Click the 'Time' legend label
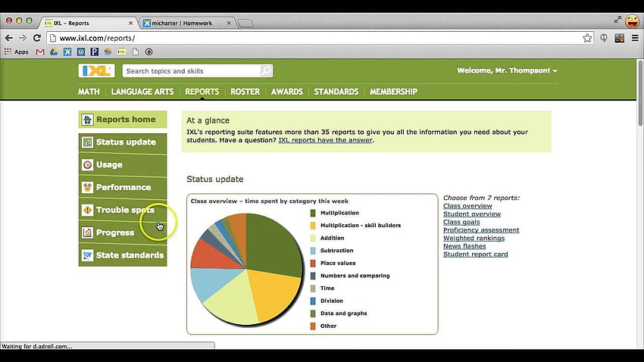This screenshot has height=362, width=644. tap(327, 288)
